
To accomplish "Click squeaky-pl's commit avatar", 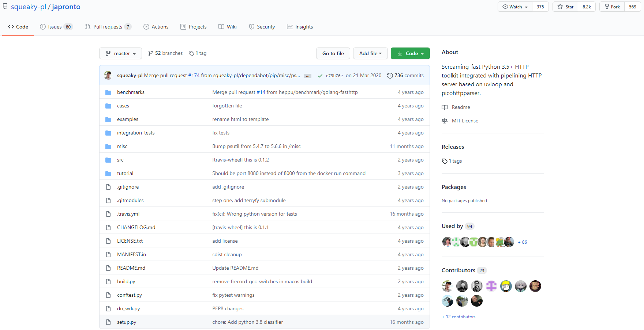I will click(108, 75).
